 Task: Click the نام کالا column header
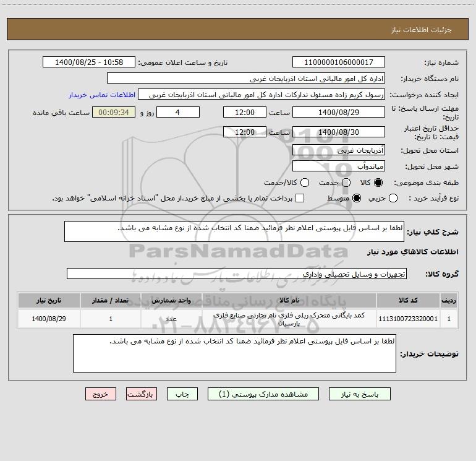(x=289, y=301)
